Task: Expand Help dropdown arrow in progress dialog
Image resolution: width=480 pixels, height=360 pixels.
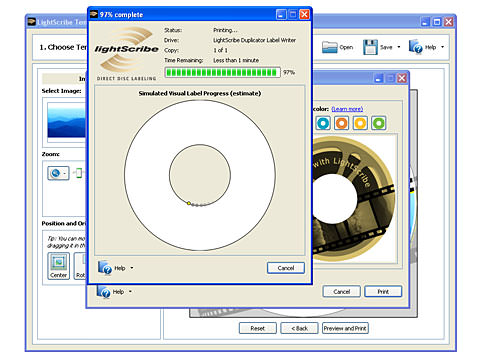Action: pos(132,268)
